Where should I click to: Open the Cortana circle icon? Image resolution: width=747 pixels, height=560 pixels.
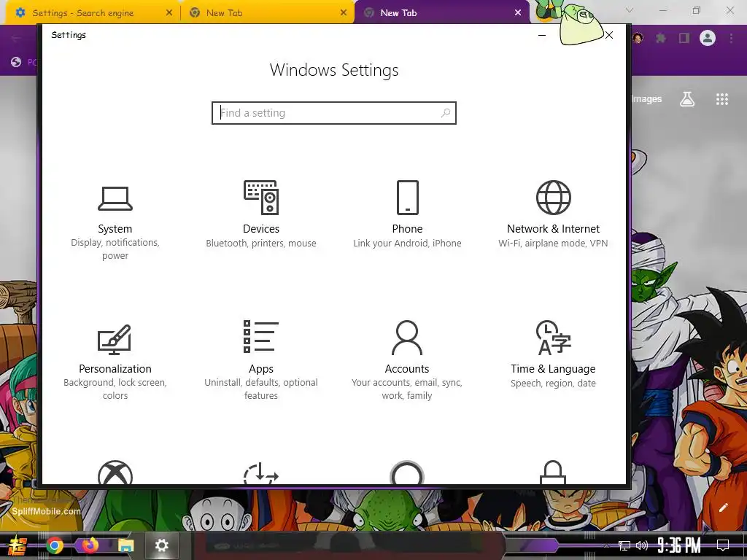(407, 472)
